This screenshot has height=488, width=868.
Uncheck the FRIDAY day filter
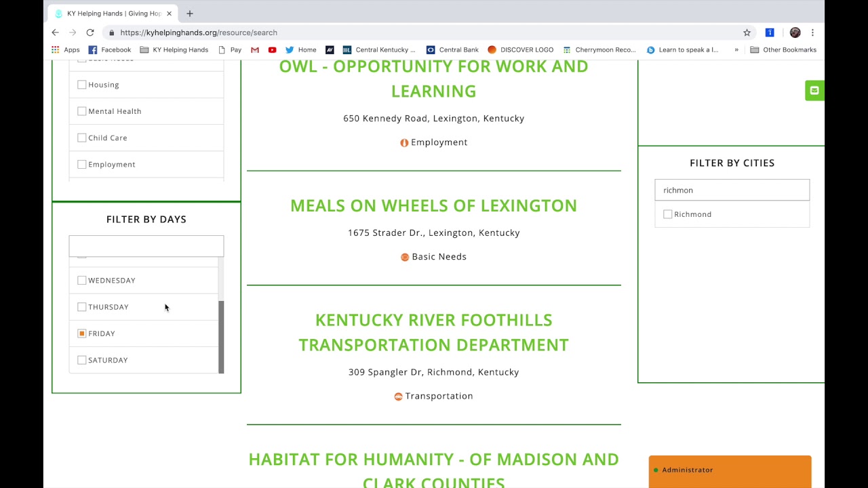(x=82, y=333)
